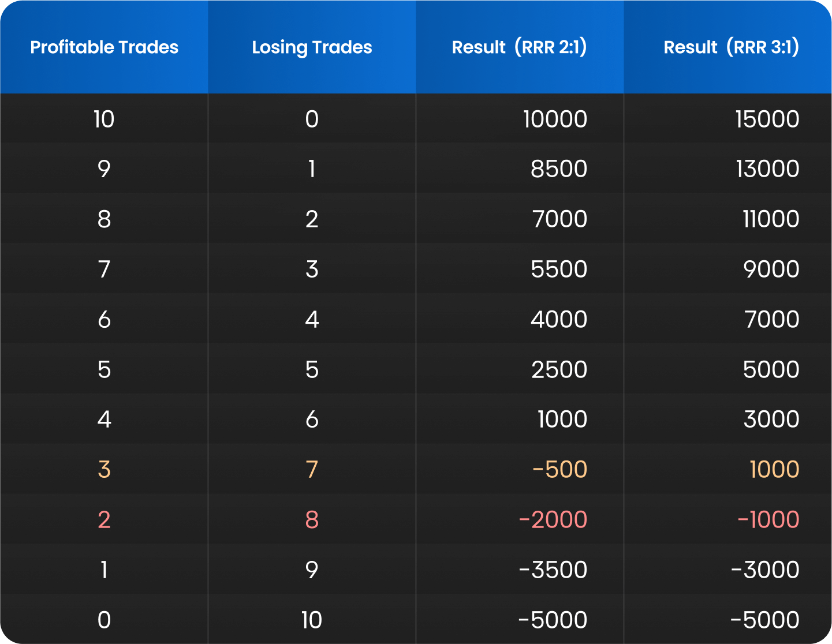Select the 10 losing trades cell
This screenshot has width=832, height=644.
tap(312, 620)
